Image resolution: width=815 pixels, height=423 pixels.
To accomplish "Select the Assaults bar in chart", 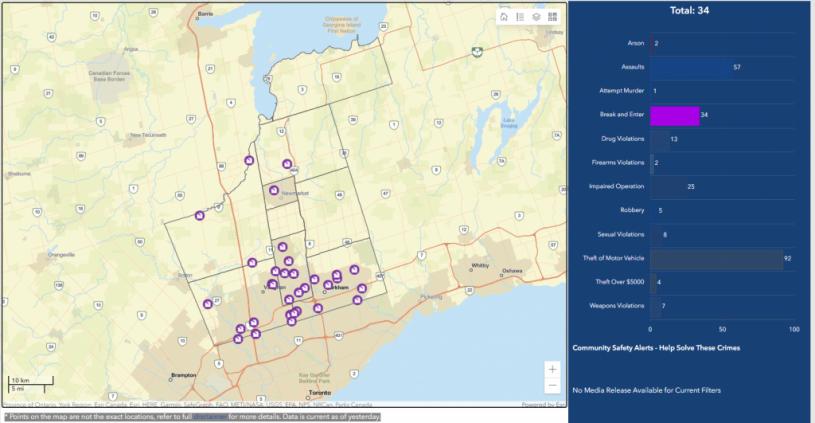I will [691, 67].
